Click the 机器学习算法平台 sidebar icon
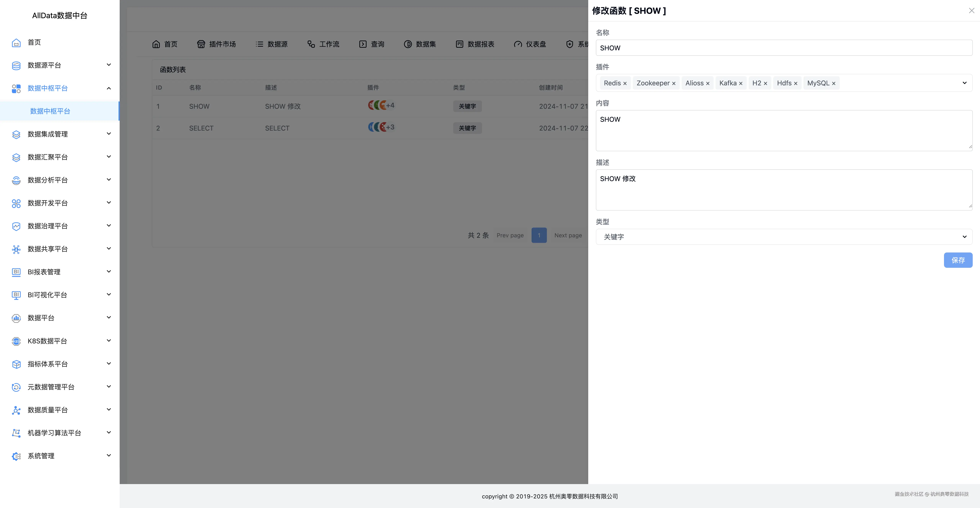The image size is (980, 508). [x=16, y=433]
